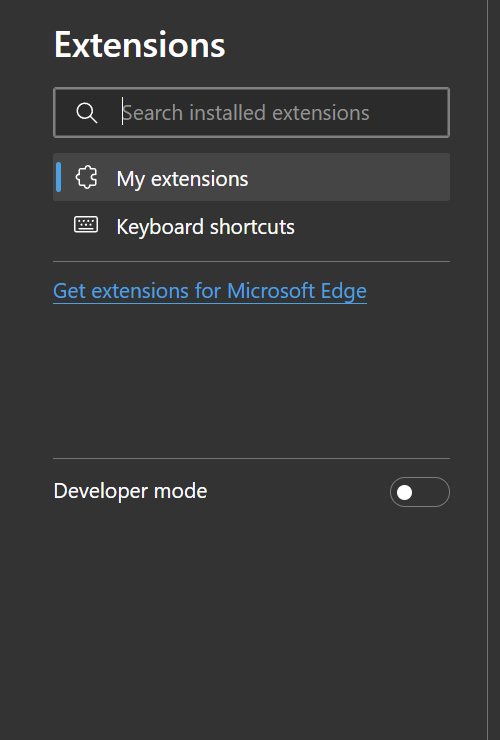Viewport: 500px width, 740px height.
Task: Click the magnifying glass search icon
Action: 87,113
